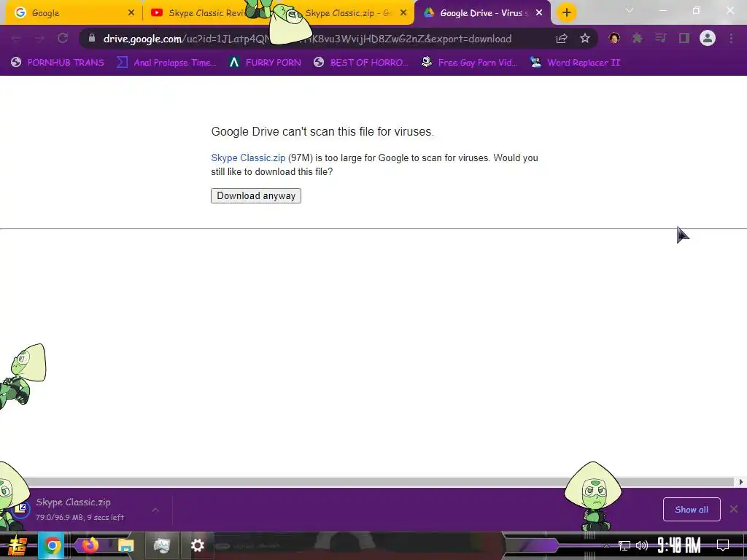Show hidden system tray icons
Viewport: 747px width, 560px height.
[x=606, y=545]
